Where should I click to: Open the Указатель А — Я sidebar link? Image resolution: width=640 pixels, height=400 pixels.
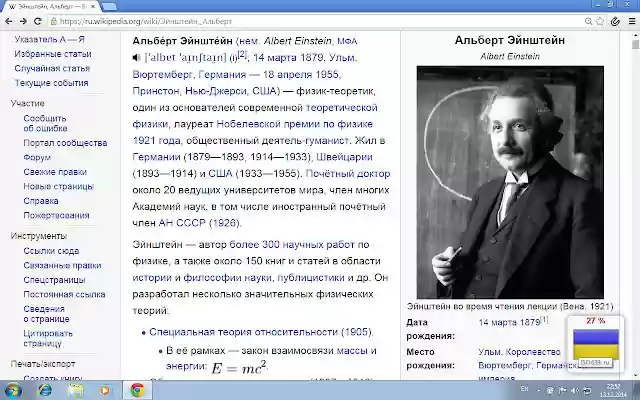[x=49, y=40]
